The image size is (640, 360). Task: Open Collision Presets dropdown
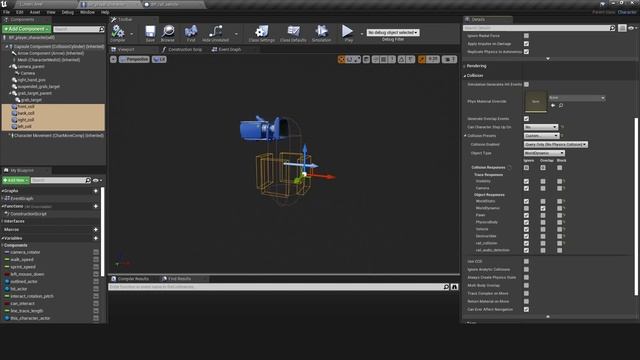pos(541,136)
